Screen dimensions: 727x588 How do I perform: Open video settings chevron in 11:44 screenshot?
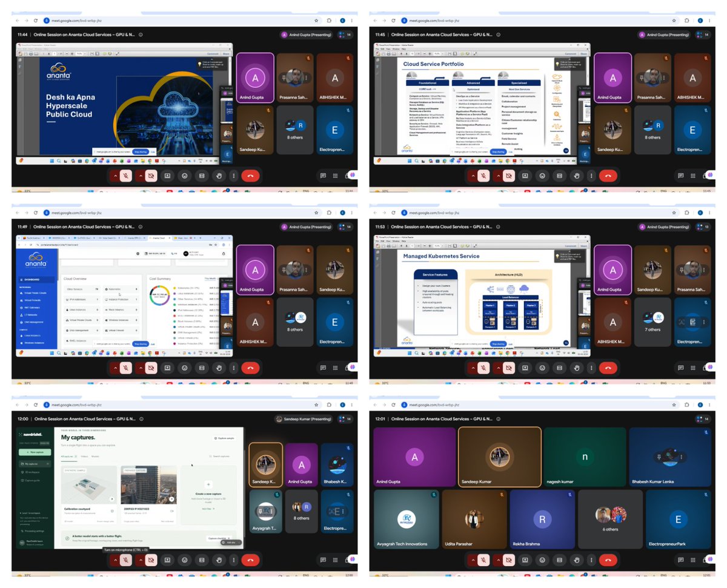pyautogui.click(x=140, y=176)
